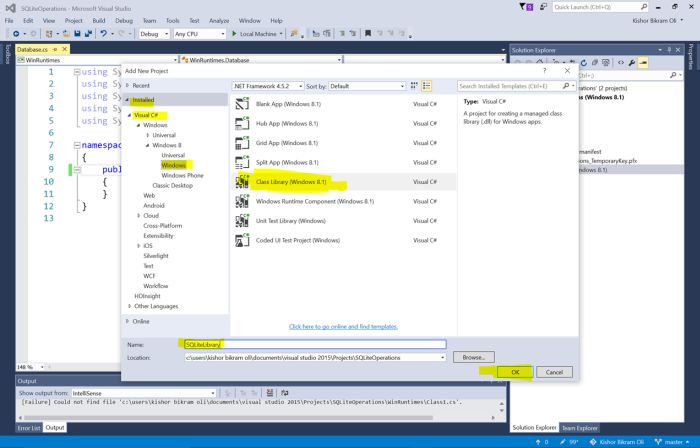Click the Show All Files icon in Solution Explorer
The height and width of the screenshot is (448, 700).
pyautogui.click(x=606, y=62)
